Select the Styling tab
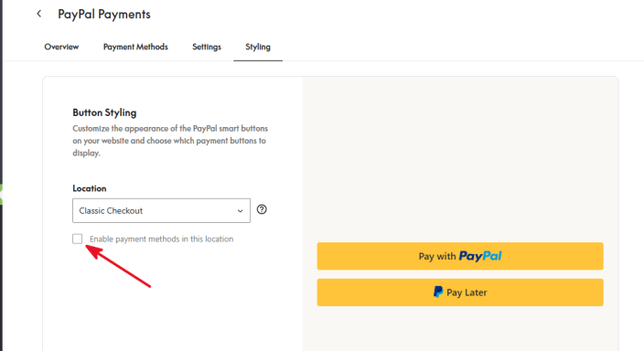Viewport: 644px width, 351px height. click(258, 47)
